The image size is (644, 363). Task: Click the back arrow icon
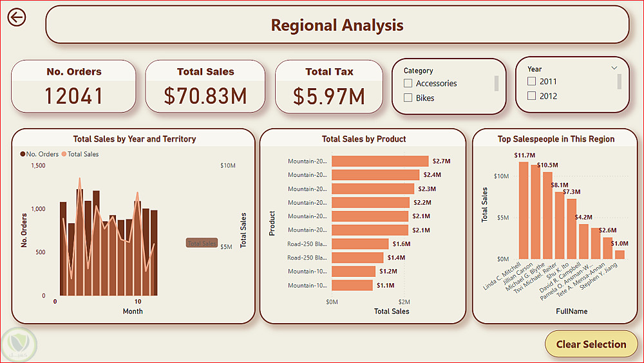click(17, 17)
